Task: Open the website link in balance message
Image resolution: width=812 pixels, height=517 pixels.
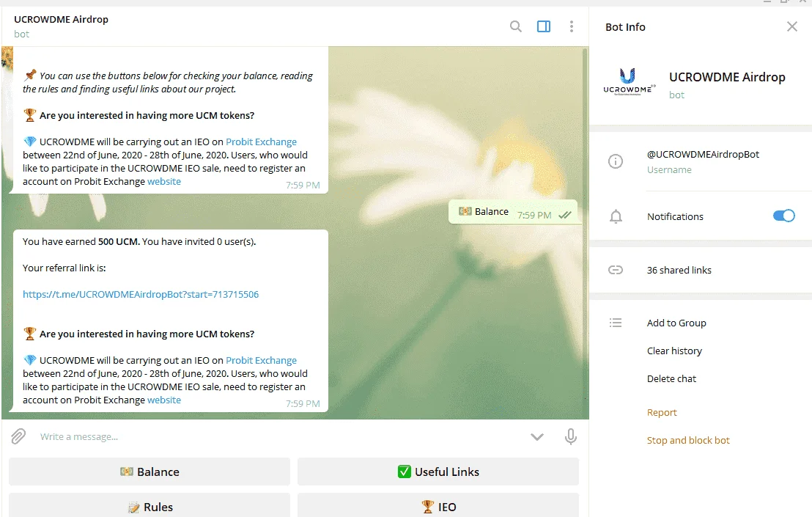Action: 164,400
